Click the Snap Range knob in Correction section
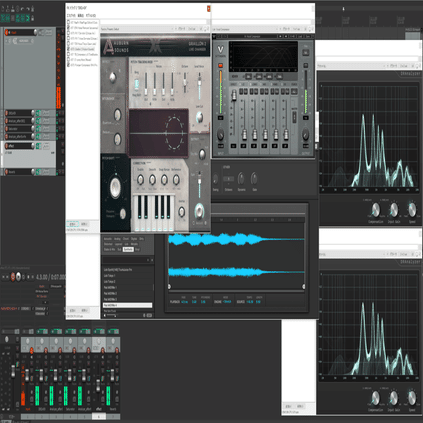Screen dimensions: 423x423 164,180
